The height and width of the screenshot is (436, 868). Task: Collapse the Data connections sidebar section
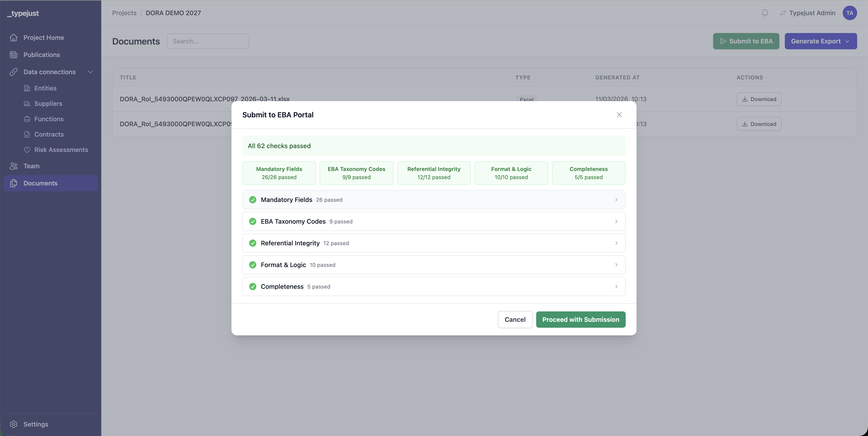[90, 72]
